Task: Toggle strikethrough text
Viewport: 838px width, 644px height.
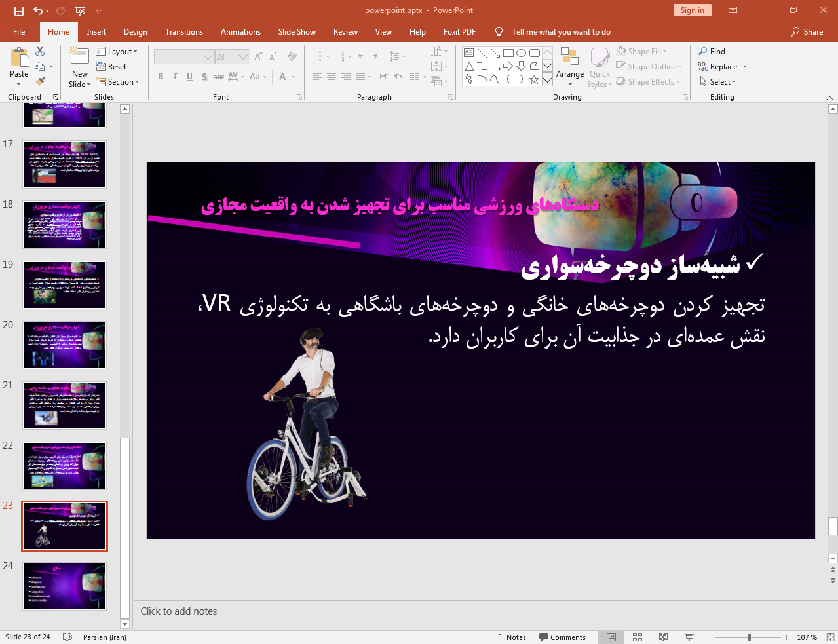Action: [x=219, y=77]
